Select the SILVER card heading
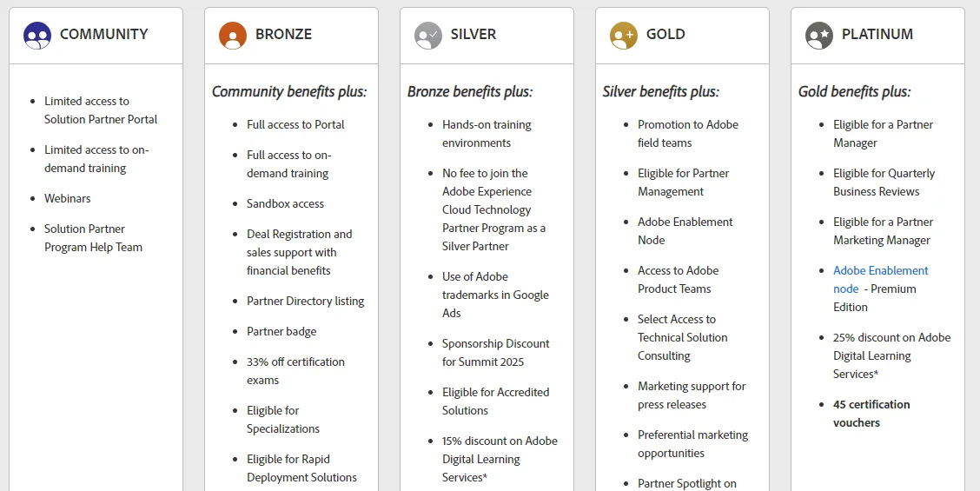 [473, 35]
